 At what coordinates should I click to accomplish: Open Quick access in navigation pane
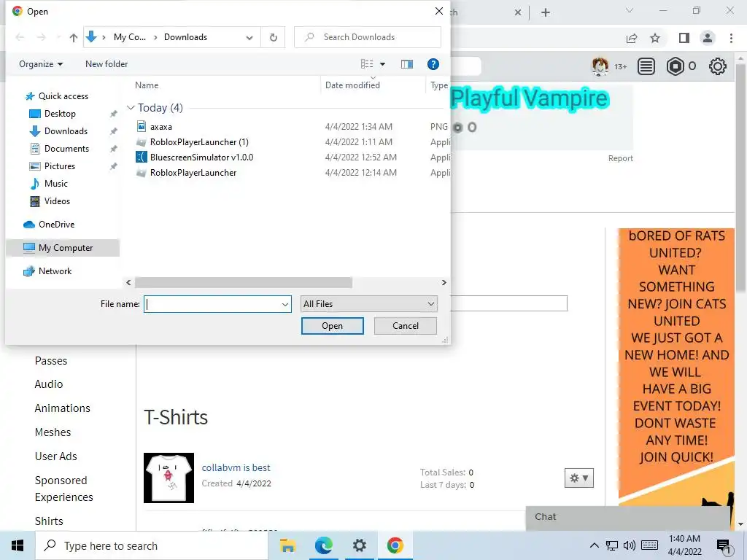(63, 96)
